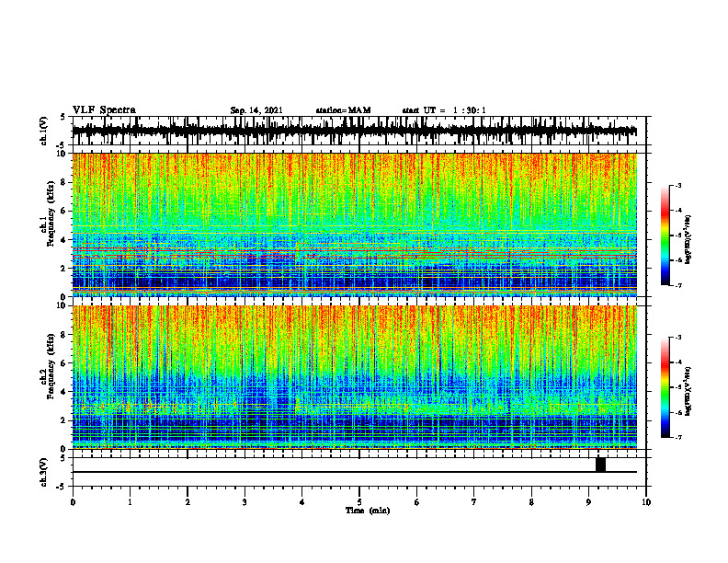The width and height of the screenshot is (728, 563).
Task: Click the "10" kHz tick on ch.2 spectrogram
Action: [x=63, y=305]
